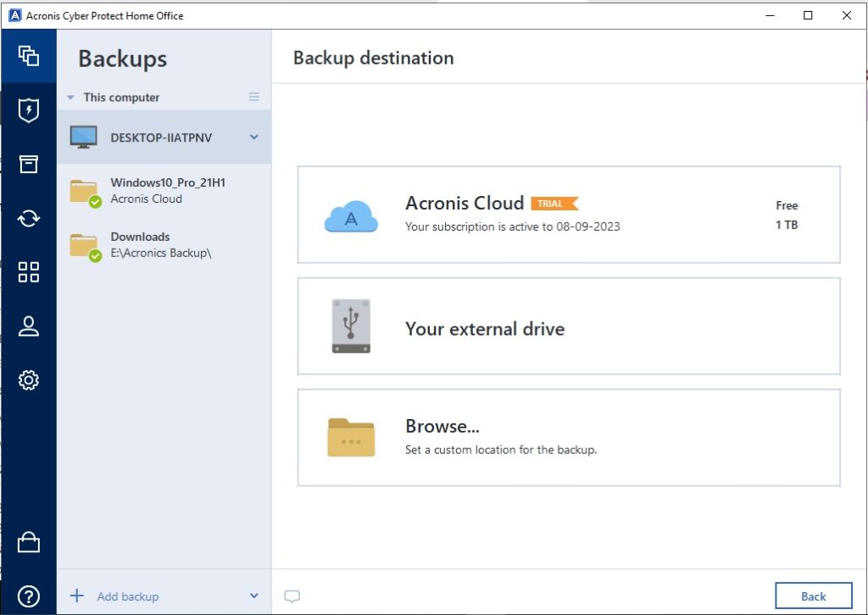The image size is (868, 615).
Task: Click the Add backup link
Action: tap(128, 596)
